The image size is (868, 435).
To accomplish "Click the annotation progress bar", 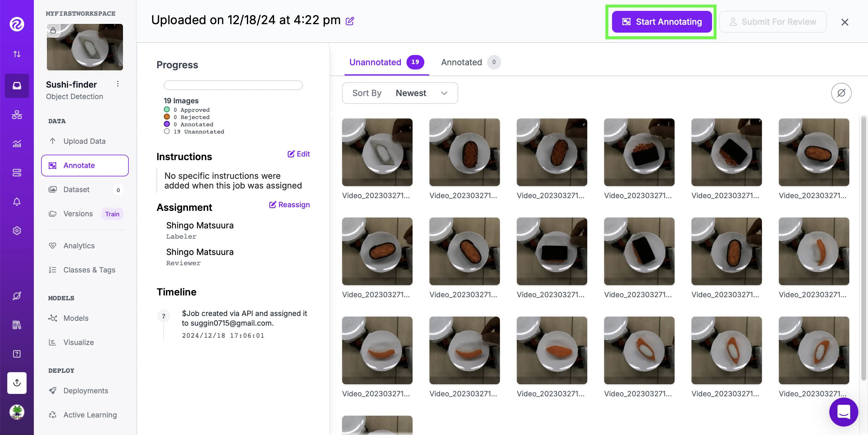I will pos(233,85).
